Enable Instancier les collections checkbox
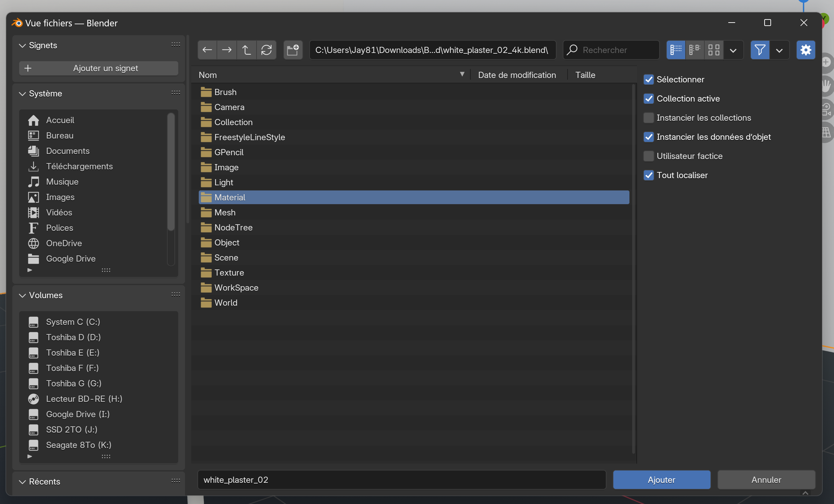This screenshot has height=504, width=834. tap(649, 118)
